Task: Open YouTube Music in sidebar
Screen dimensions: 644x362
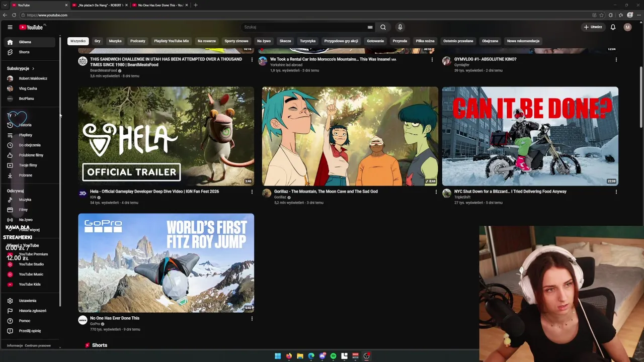Action: click(x=30, y=275)
